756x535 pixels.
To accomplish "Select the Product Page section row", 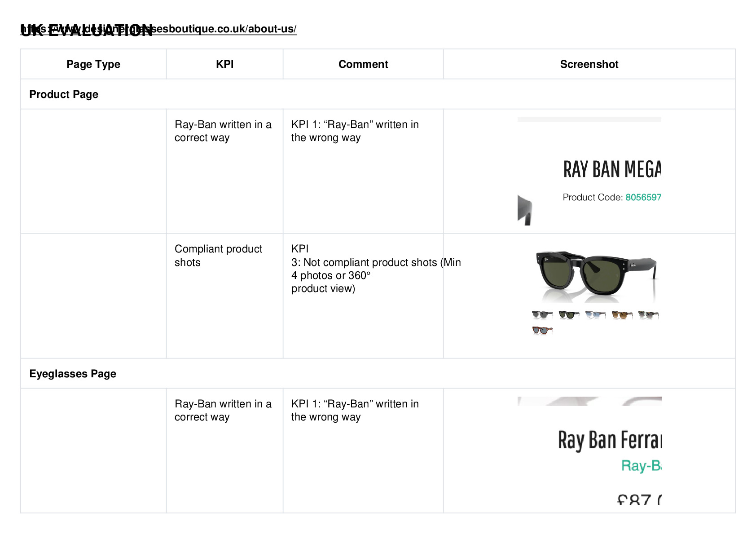I will tap(378, 94).
